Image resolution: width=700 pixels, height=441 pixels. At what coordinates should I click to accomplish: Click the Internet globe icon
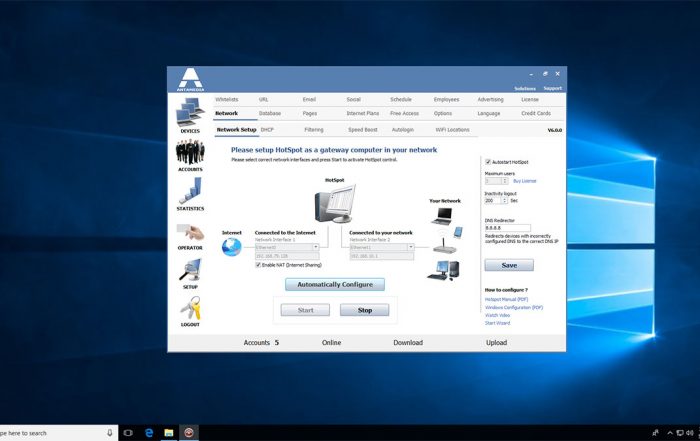pyautogui.click(x=232, y=247)
